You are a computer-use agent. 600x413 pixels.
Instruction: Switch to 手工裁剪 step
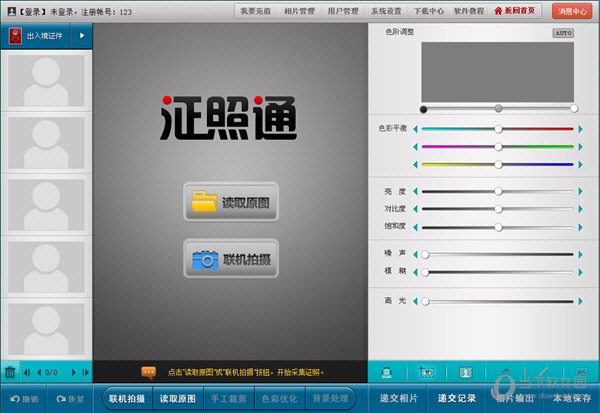tap(228, 399)
